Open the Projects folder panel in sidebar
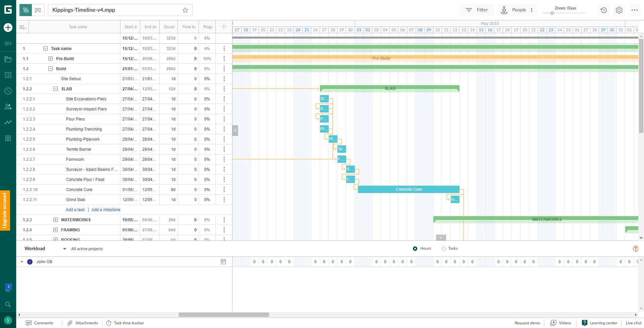644x328 pixels. click(8, 59)
